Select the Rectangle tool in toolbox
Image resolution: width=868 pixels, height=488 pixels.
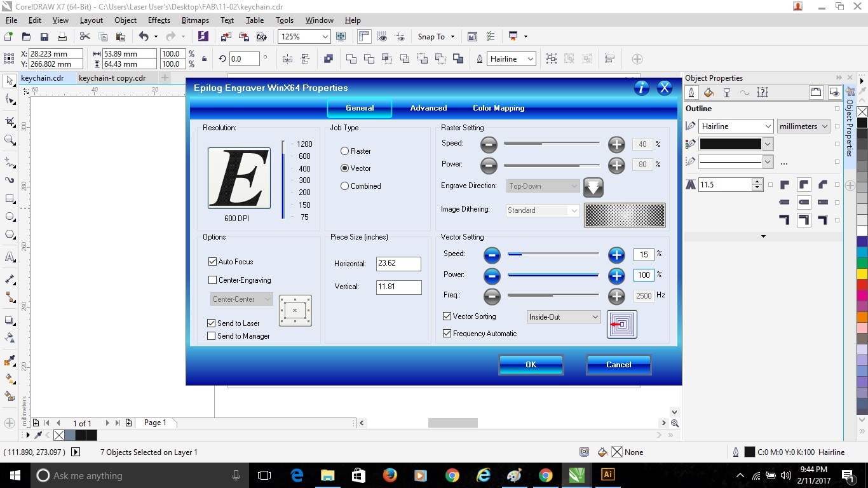(10, 199)
